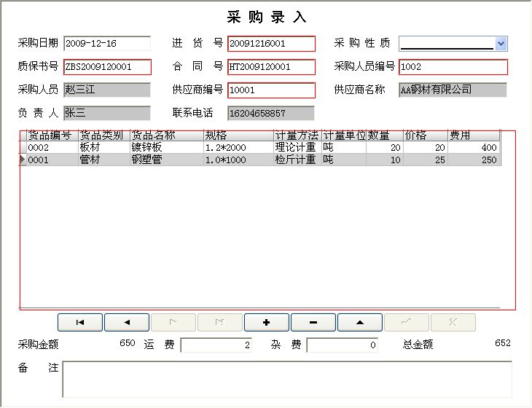Click the 采购日期 date field
The width and height of the screenshot is (532, 408).
(107, 44)
